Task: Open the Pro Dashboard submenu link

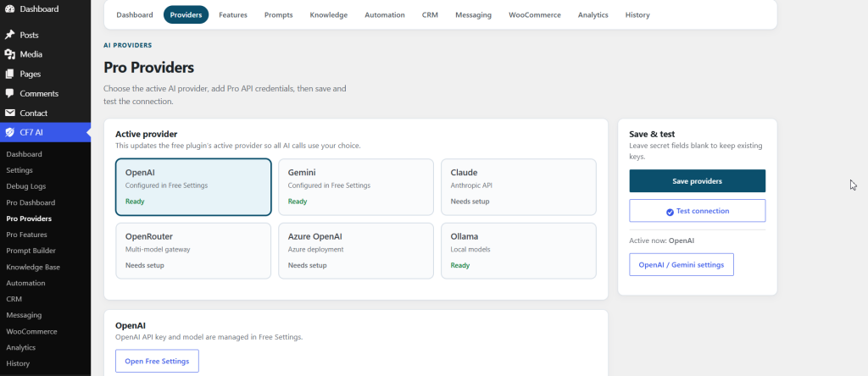Action: click(x=31, y=202)
